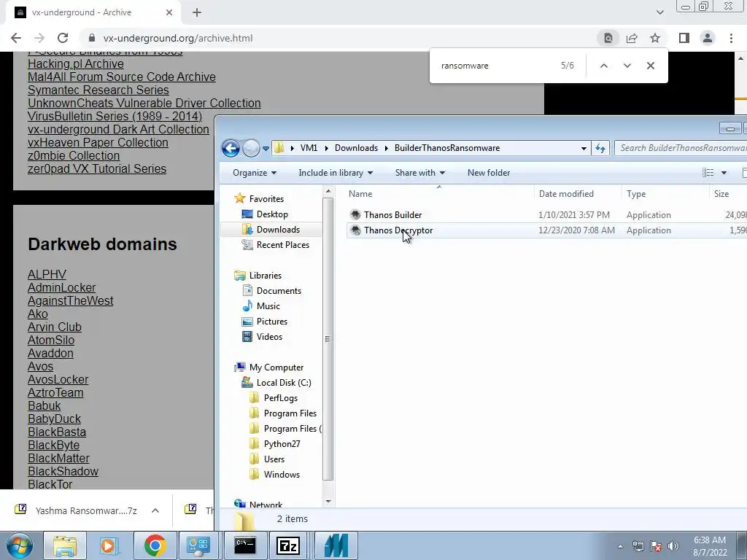Viewport: 747px width, 560px height.
Task: Expand the address bar previous locations dropdown
Action: point(584,148)
